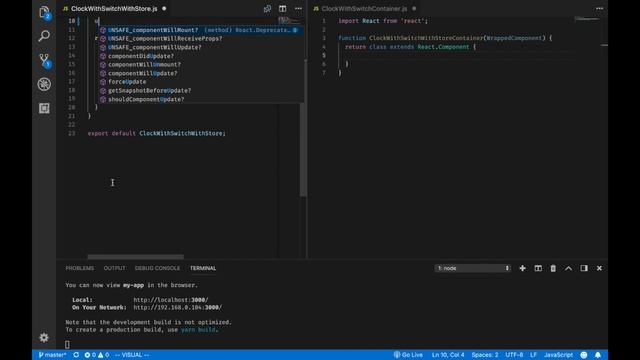The width and height of the screenshot is (640, 360).
Task: Move the panel to the side
Action: tap(584, 268)
